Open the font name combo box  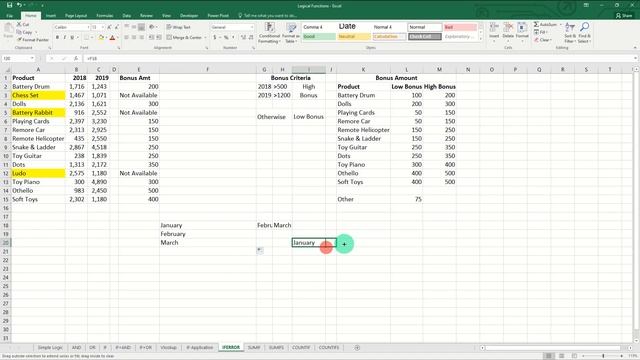(71, 27)
